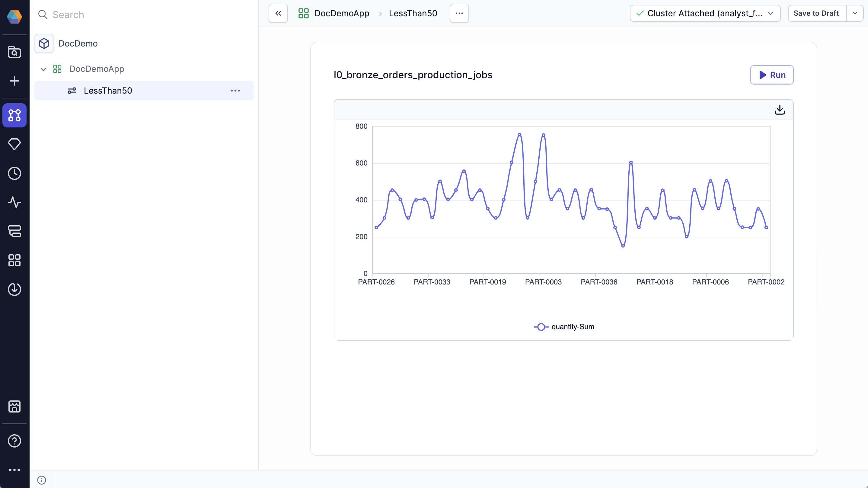
Task: Click the 200 y-axis value
Action: click(x=361, y=237)
